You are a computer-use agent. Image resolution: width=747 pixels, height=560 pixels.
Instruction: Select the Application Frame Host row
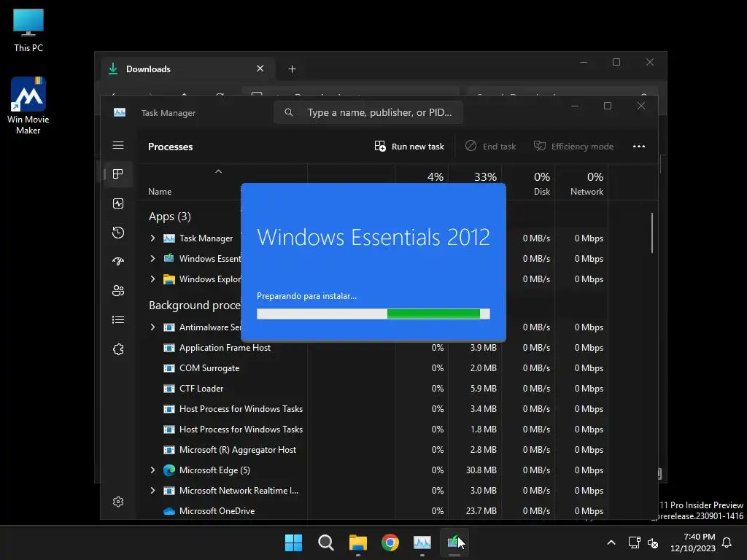click(x=378, y=348)
